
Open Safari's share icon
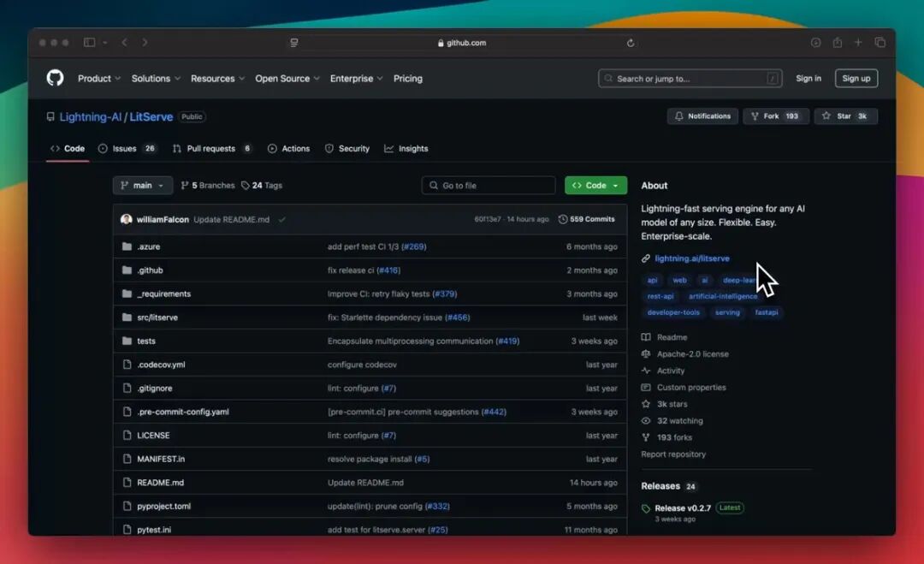(x=837, y=43)
